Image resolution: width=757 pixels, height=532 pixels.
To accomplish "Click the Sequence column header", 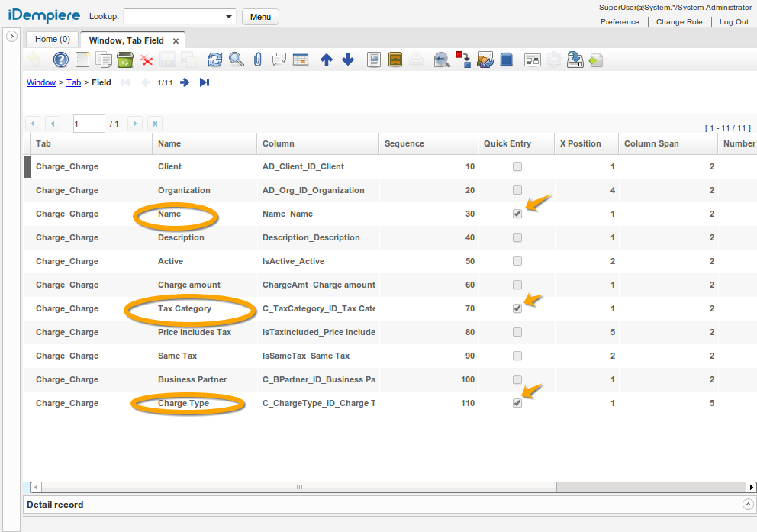I will point(404,143).
